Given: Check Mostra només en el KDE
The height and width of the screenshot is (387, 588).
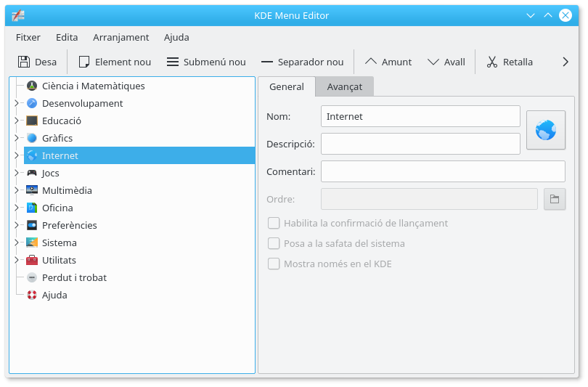Looking at the screenshot, I should (x=274, y=264).
